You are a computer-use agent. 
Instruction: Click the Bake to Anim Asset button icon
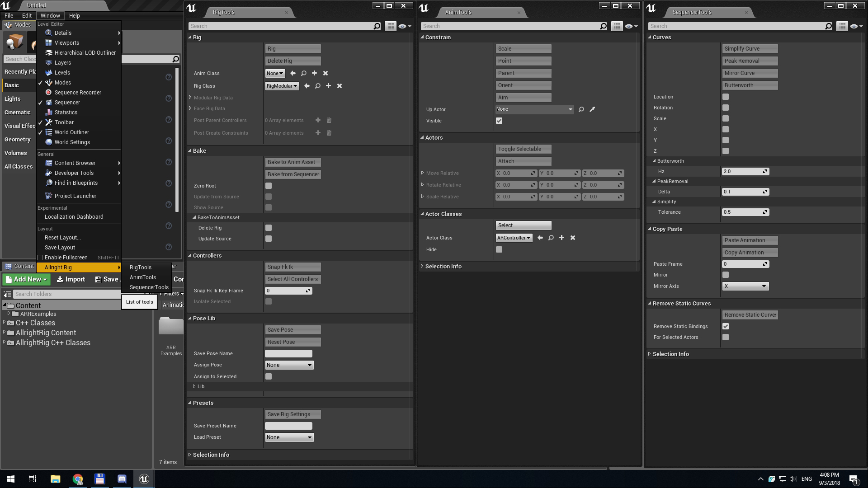point(292,161)
